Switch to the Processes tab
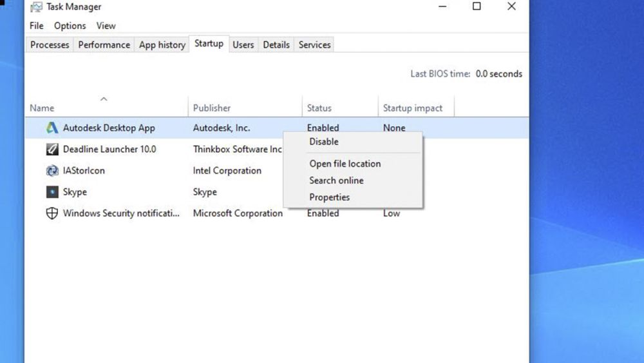644x363 pixels. click(50, 44)
